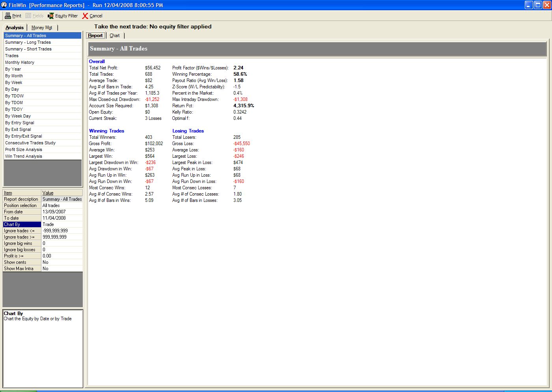Click the Value column header
The height and width of the screenshot is (392, 552).
[62, 193]
